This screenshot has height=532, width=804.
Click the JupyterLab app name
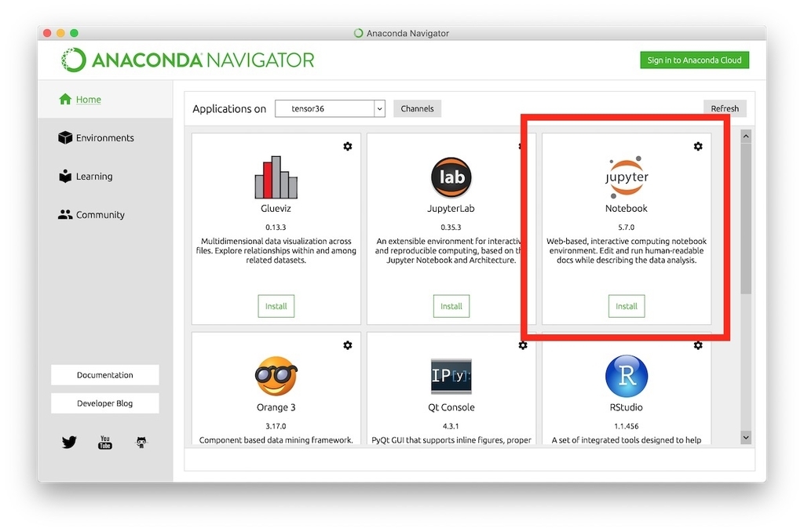pyautogui.click(x=451, y=209)
